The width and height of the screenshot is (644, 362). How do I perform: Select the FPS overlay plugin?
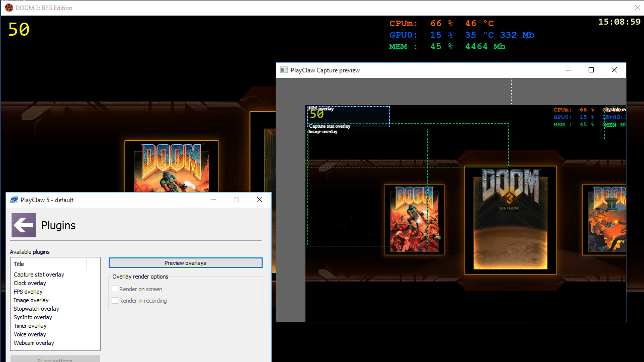pyautogui.click(x=28, y=291)
